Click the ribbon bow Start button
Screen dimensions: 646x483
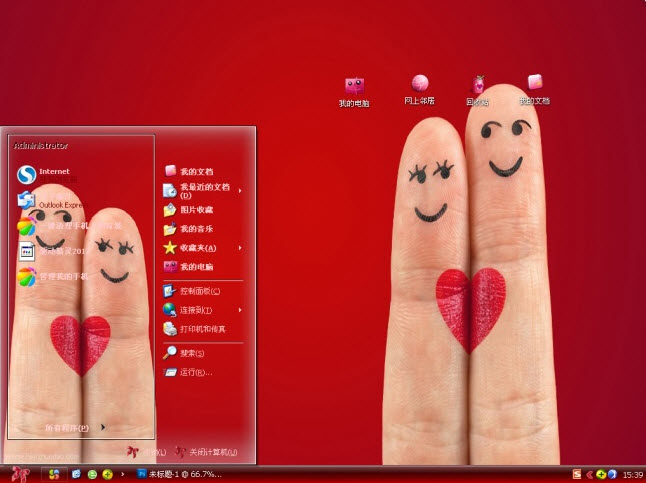pyautogui.click(x=20, y=474)
